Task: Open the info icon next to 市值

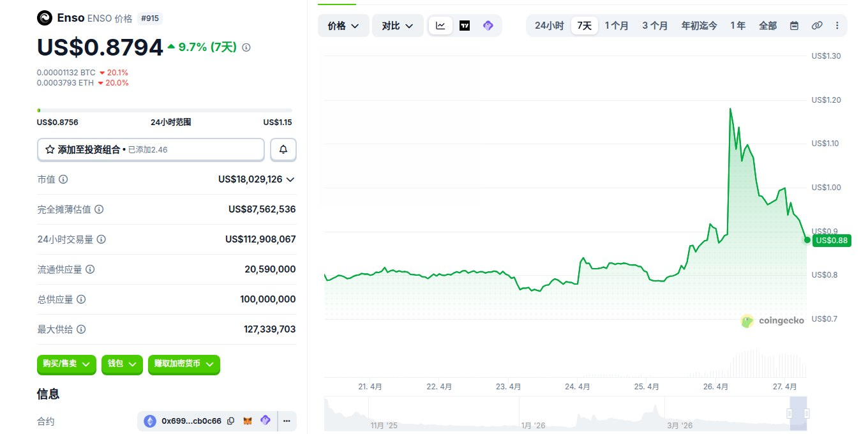Action: coord(63,179)
